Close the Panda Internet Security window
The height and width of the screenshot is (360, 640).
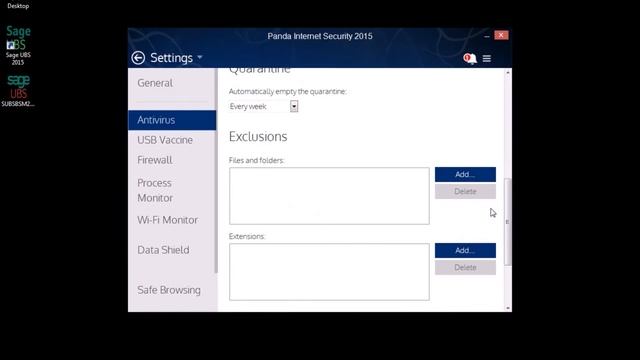501,35
